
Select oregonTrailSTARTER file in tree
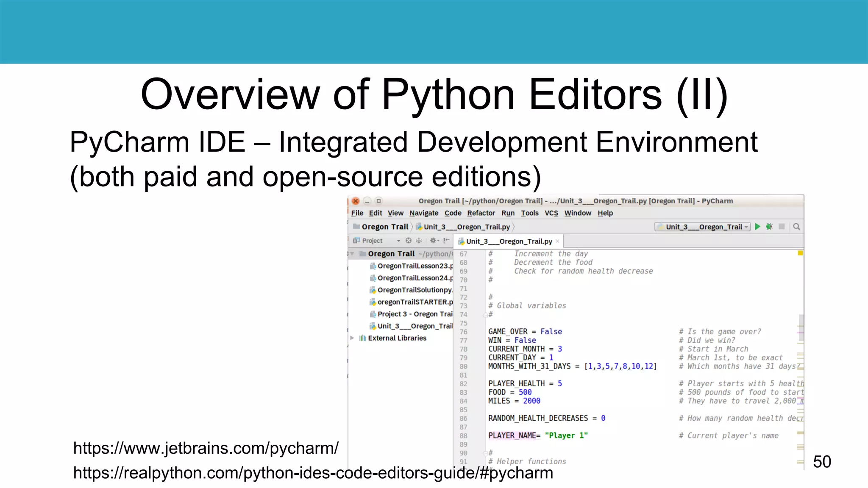(411, 302)
